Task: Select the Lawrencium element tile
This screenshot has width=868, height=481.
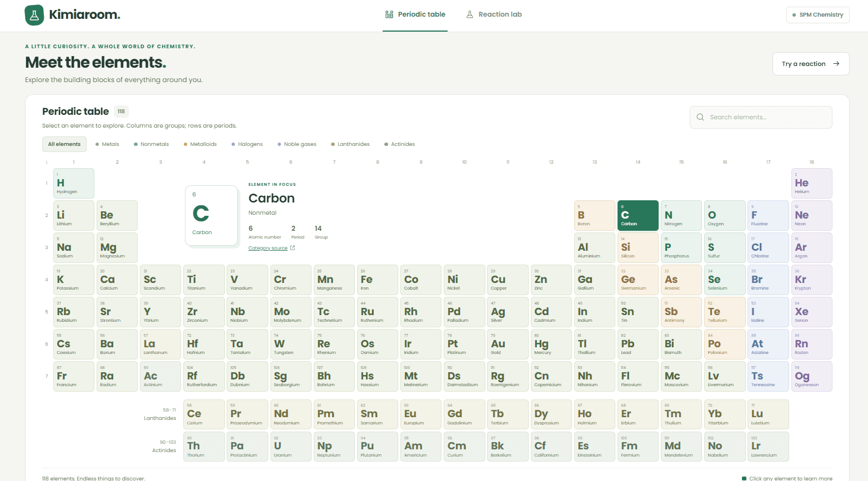Action: [x=768, y=447]
